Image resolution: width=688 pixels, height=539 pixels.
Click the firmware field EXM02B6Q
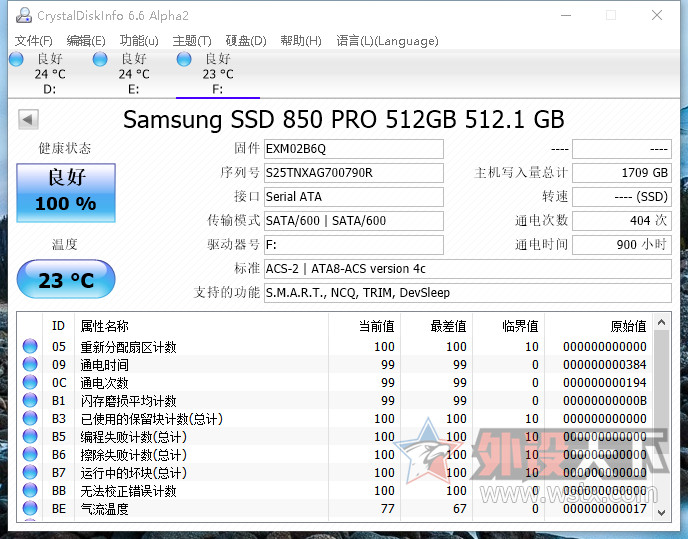coord(354,149)
